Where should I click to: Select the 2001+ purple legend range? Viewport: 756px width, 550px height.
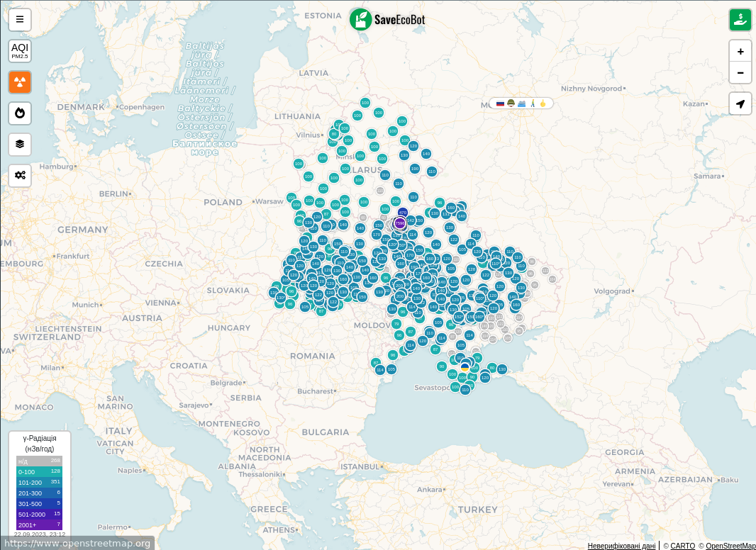[39, 524]
